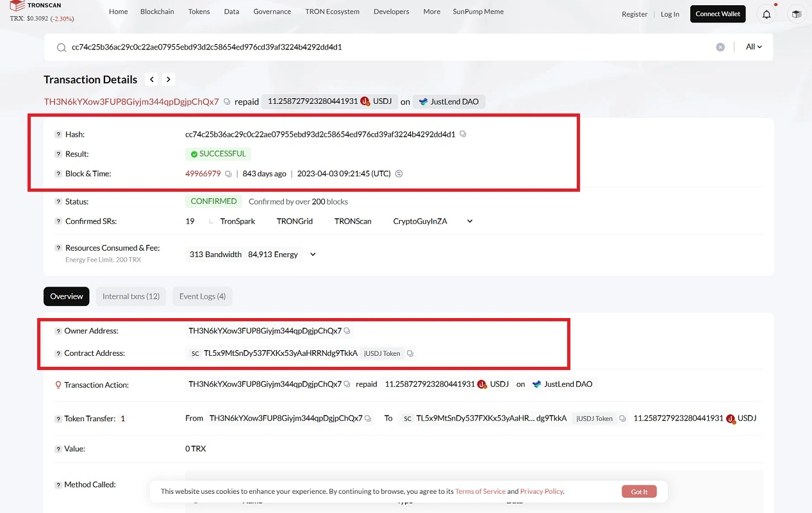Open the More menu
This screenshot has width=812, height=513.
point(431,12)
